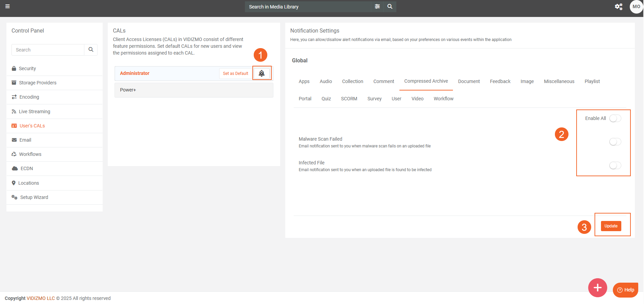Select the Document notifications tab
Image resolution: width=644 pixels, height=304 pixels.
point(469,81)
